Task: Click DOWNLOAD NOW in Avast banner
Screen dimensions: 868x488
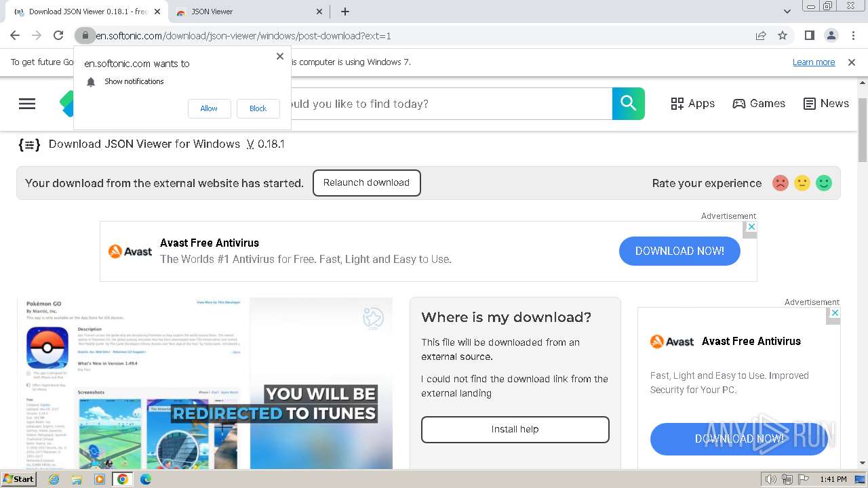Action: click(679, 251)
